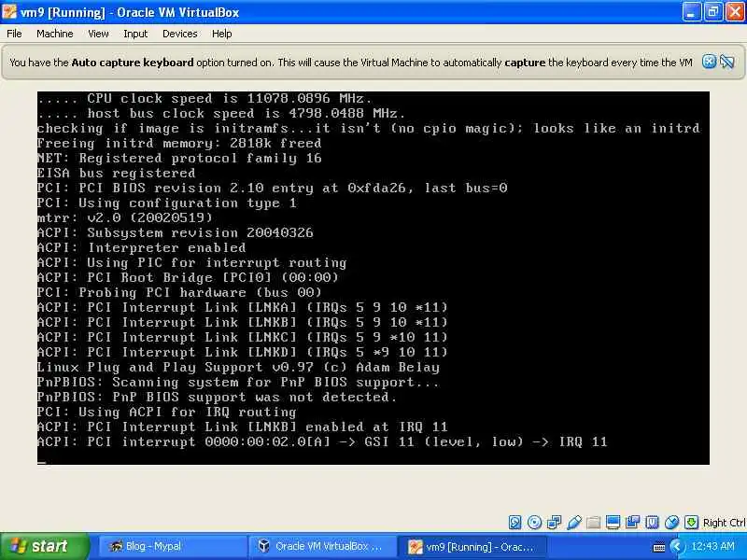Screen dimensions: 747x560
Task: Click the network adapters status icon
Action: click(554, 523)
